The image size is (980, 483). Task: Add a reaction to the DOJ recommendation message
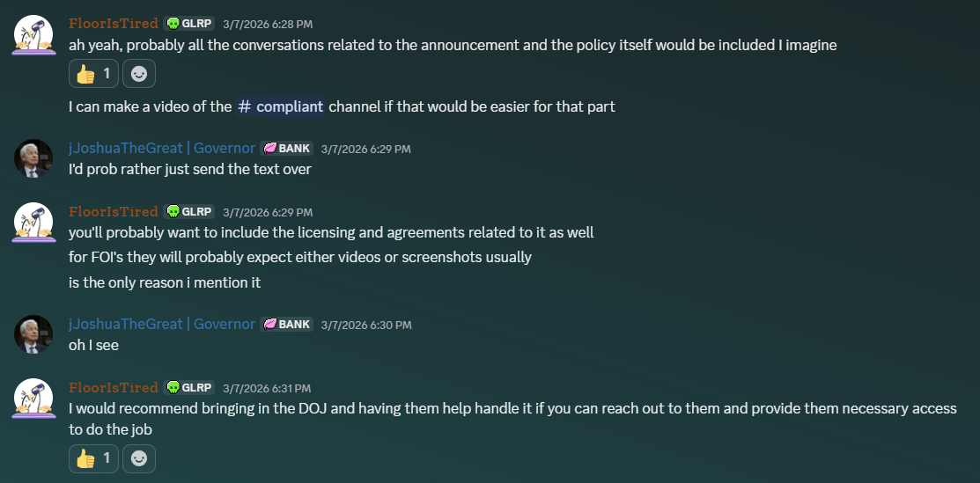point(139,458)
